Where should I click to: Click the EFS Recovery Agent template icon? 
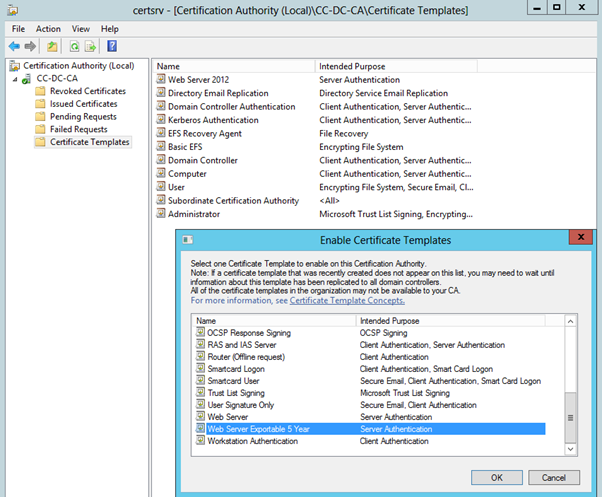160,134
